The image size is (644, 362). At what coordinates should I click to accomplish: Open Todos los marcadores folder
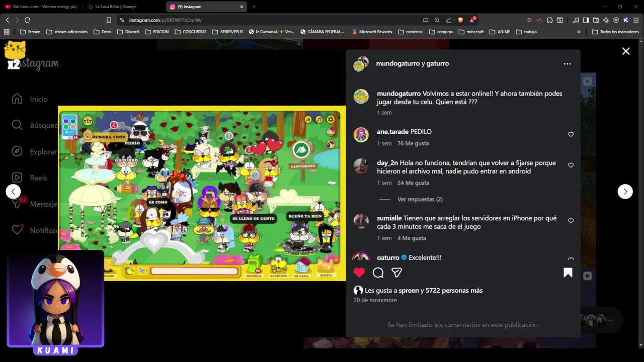point(615,32)
